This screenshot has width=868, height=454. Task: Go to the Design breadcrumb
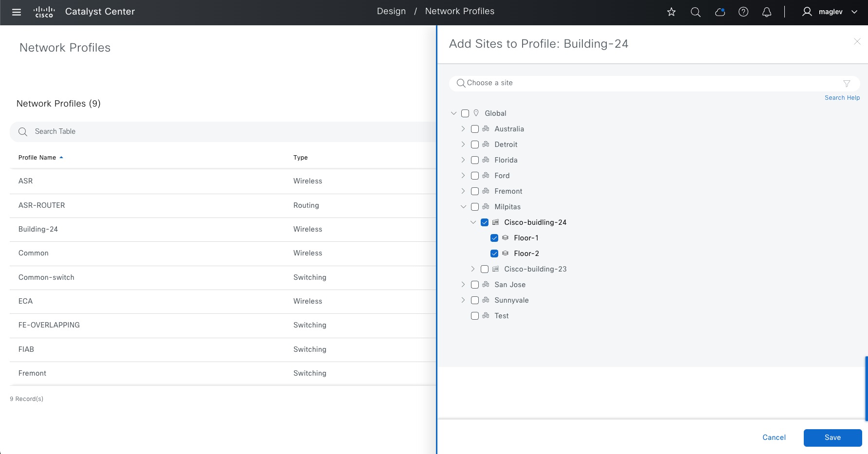tap(391, 11)
